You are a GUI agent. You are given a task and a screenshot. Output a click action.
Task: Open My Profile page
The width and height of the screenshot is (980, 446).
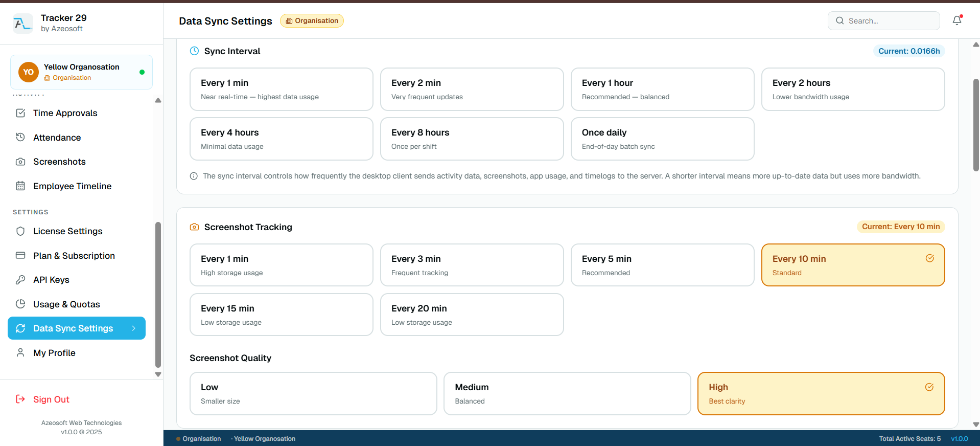pos(77,352)
